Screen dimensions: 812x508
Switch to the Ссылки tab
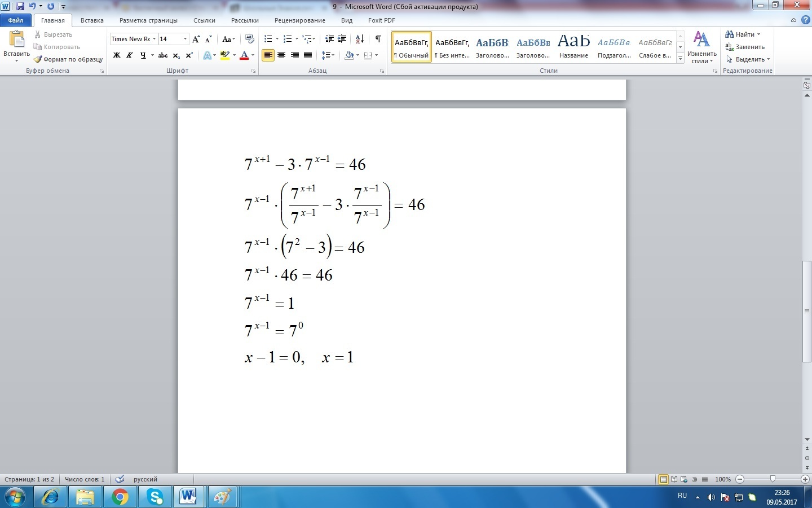pyautogui.click(x=204, y=20)
